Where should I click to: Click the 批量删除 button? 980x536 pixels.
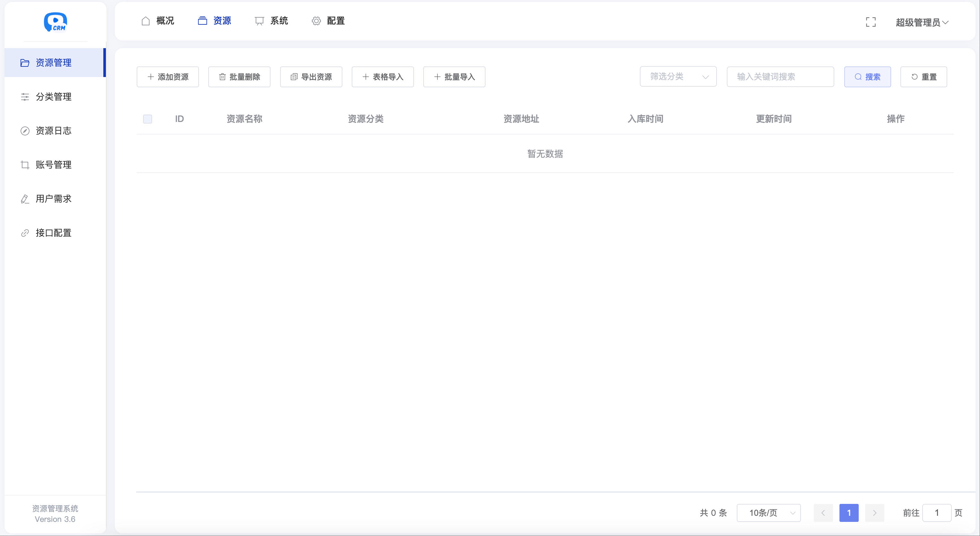click(239, 77)
